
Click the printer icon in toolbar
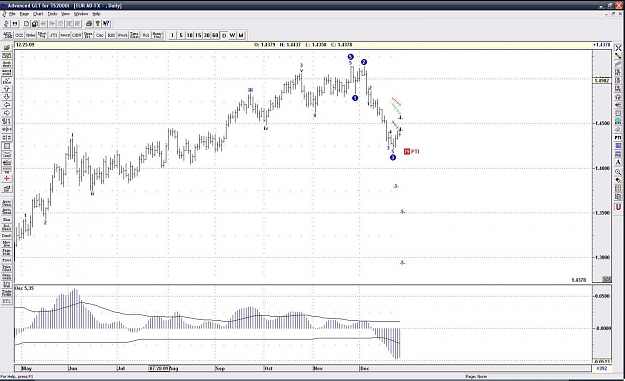click(x=89, y=24)
